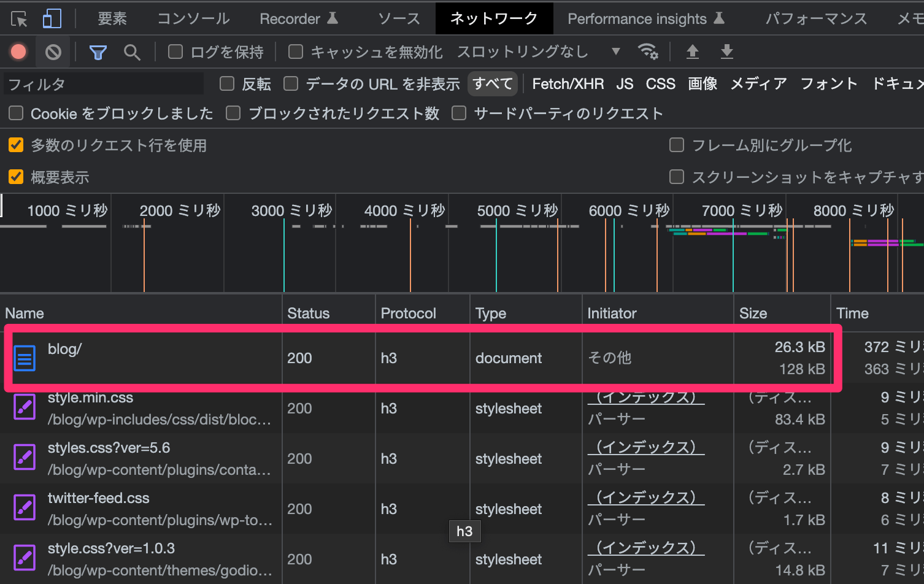Switch to the ソース tab

(399, 19)
